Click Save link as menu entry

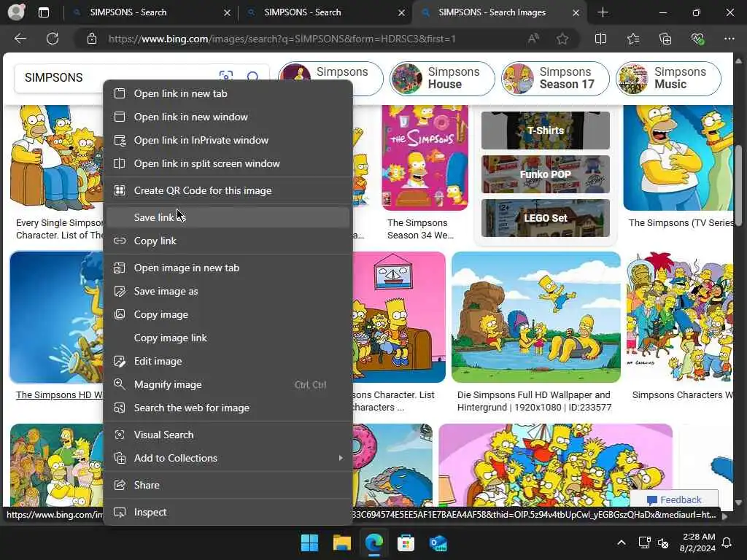tap(228, 217)
